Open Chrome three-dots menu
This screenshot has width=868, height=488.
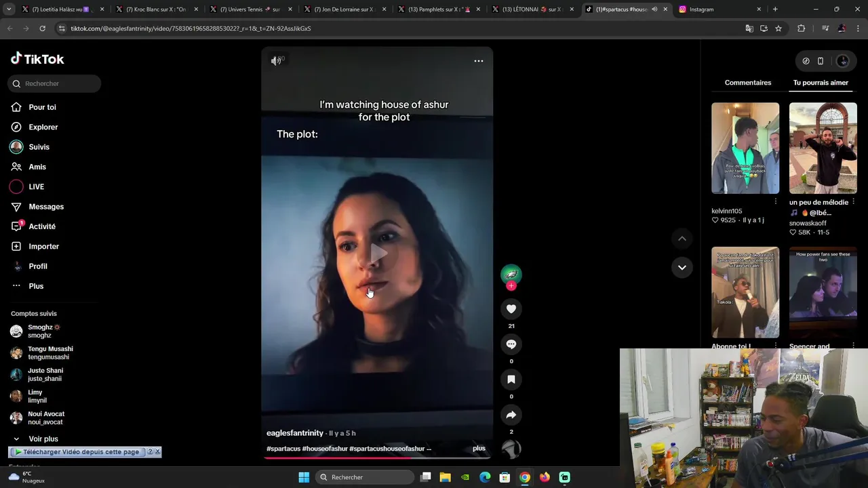tap(859, 28)
